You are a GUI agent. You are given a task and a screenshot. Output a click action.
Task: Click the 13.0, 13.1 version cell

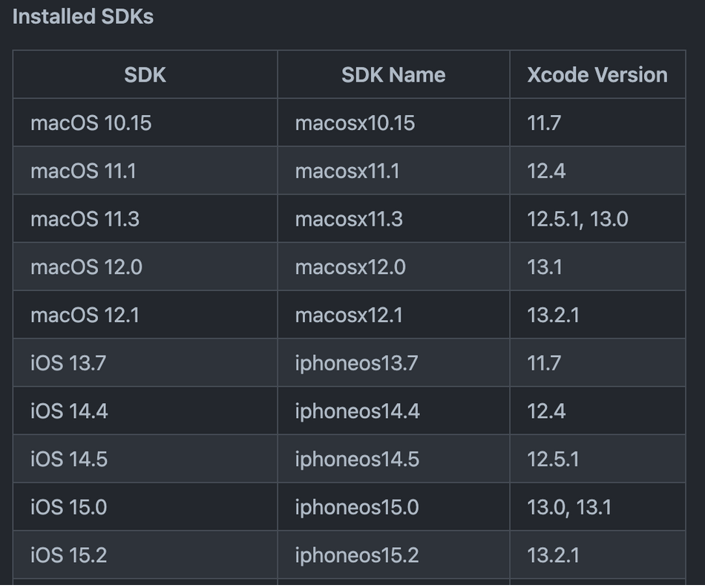point(597,507)
